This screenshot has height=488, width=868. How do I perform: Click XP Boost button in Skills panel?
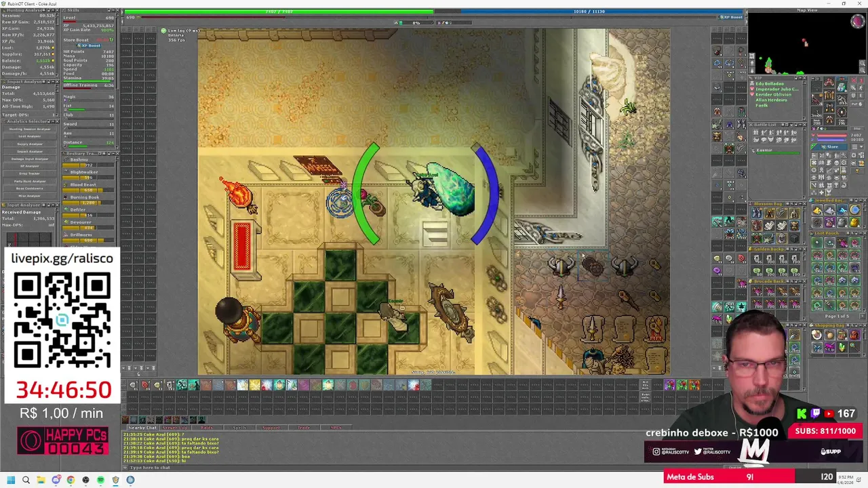tap(89, 45)
